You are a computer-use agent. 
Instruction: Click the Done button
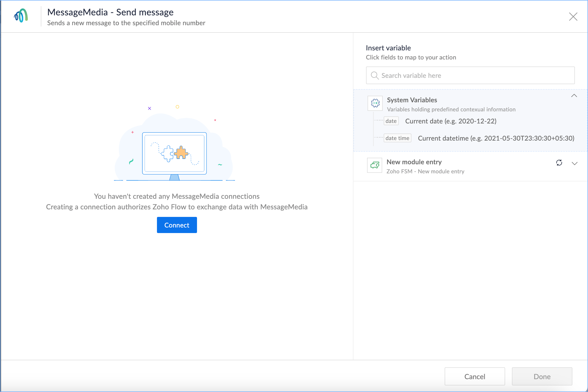click(x=542, y=376)
